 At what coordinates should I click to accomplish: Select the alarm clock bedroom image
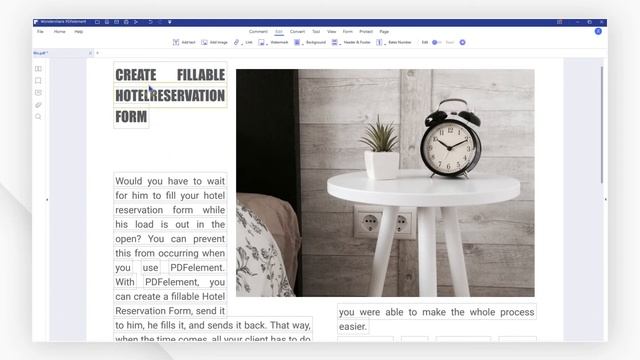pos(385,183)
